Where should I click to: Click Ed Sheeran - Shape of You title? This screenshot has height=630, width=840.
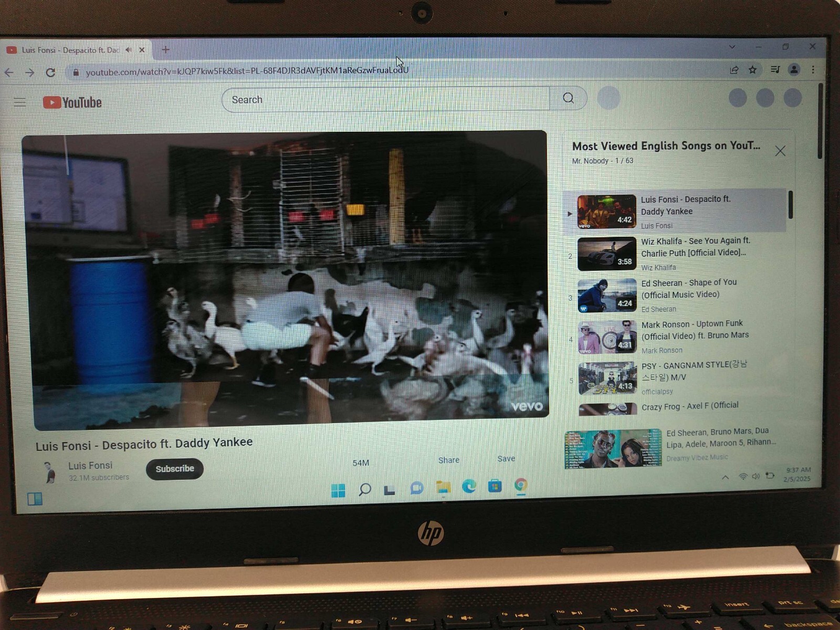[x=689, y=289]
